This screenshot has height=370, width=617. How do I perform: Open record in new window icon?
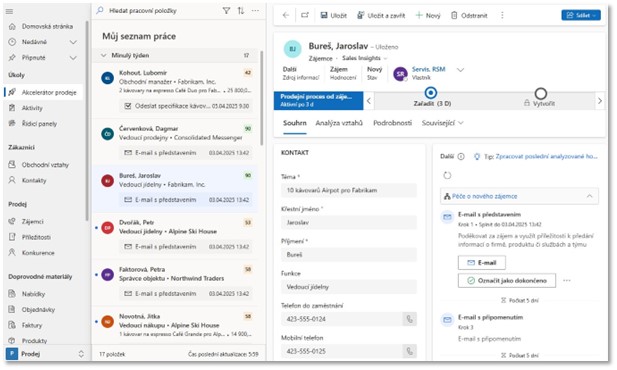pos(305,15)
